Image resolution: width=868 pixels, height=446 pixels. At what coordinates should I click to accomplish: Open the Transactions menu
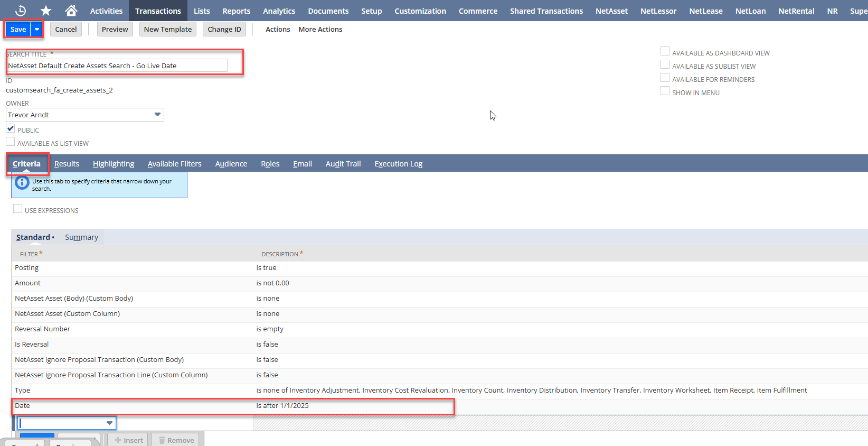[158, 11]
